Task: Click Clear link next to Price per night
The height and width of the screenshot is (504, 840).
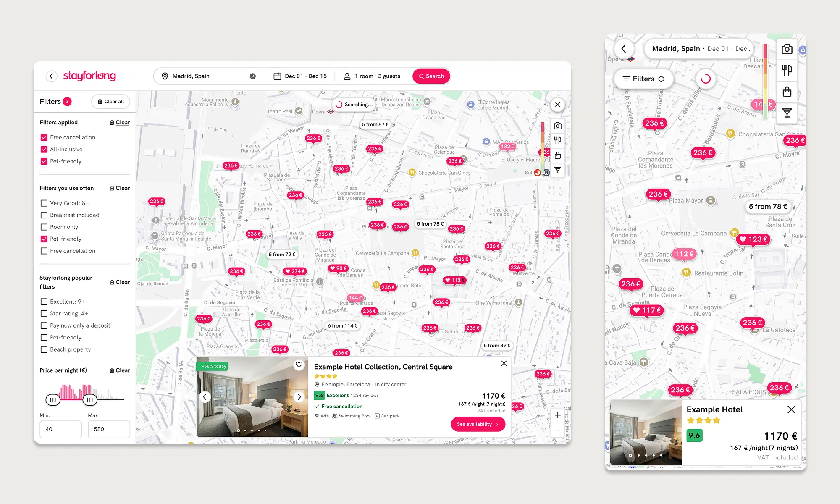Action: [x=120, y=370]
